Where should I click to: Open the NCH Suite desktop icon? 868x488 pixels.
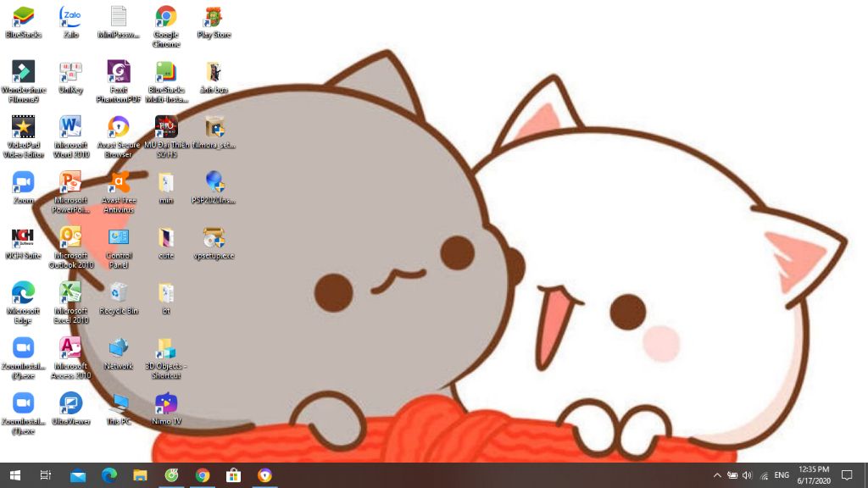tap(23, 243)
